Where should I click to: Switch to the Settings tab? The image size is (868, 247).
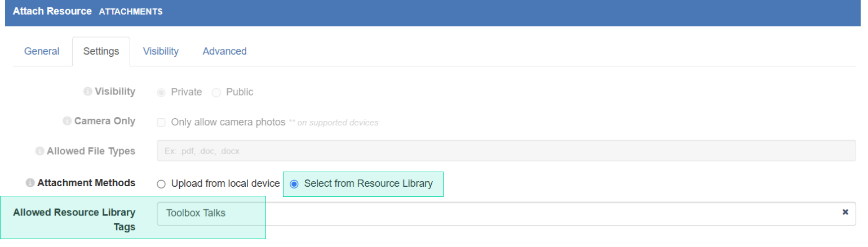click(x=101, y=51)
